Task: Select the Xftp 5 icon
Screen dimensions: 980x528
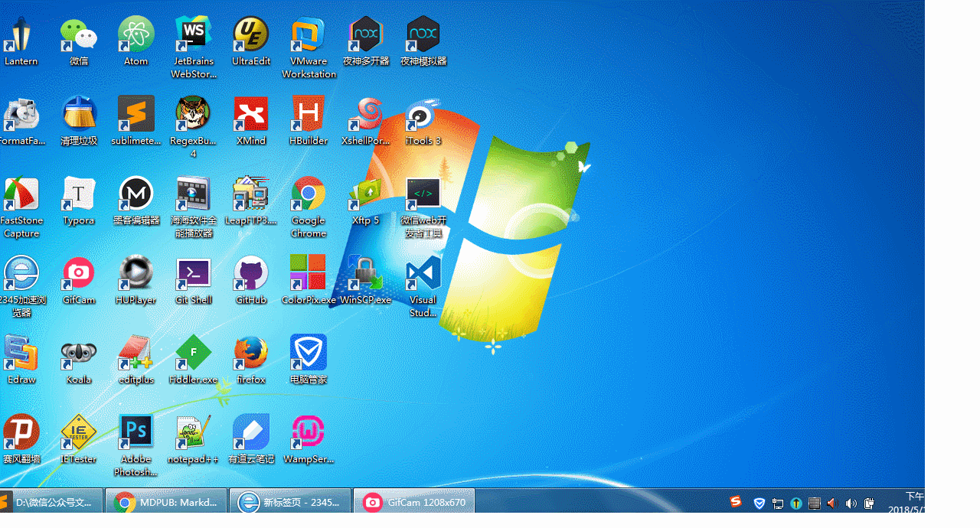Action: pos(366,200)
